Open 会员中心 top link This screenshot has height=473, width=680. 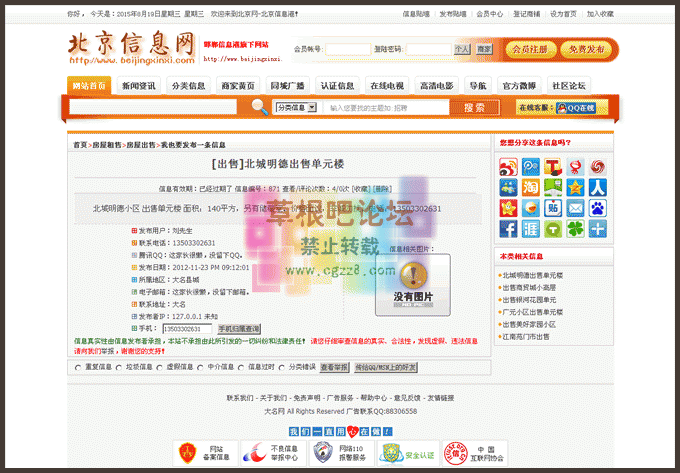pyautogui.click(x=490, y=14)
